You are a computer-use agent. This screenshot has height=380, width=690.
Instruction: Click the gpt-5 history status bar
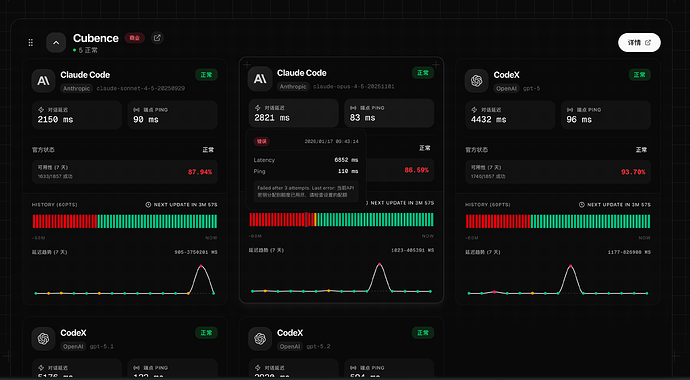coord(558,221)
